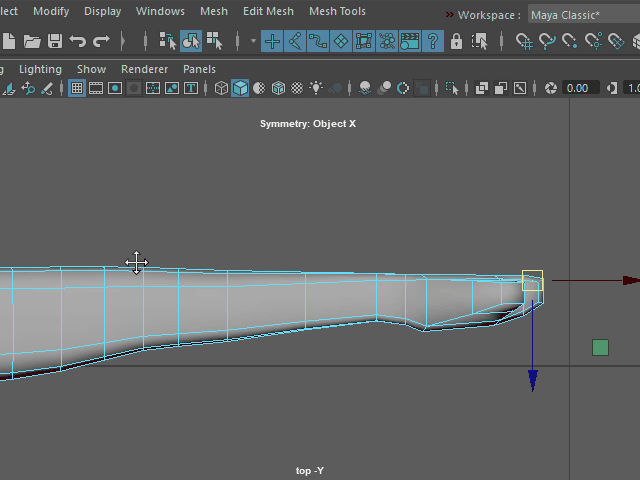Click the Redo arrow icon

coord(101,41)
